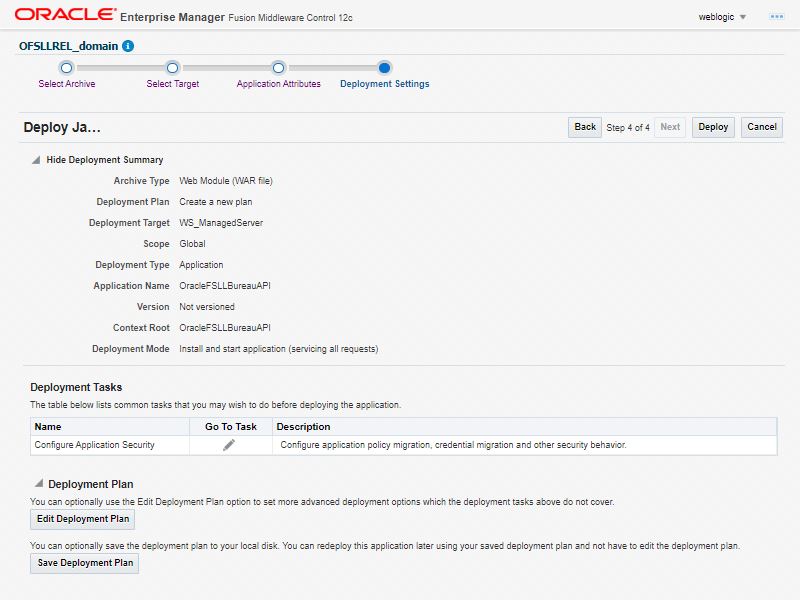Open the three-dots menu at top right
This screenshot has width=800, height=600.
[777, 17]
